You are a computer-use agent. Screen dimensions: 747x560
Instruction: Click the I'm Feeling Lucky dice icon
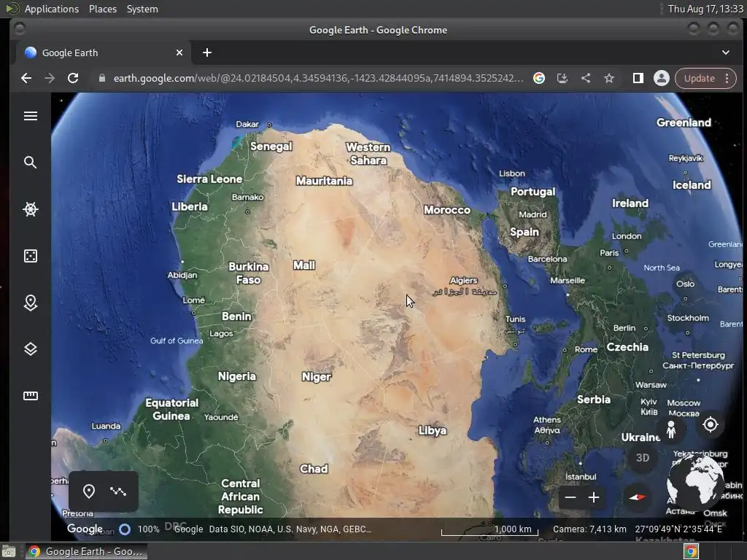(31, 256)
